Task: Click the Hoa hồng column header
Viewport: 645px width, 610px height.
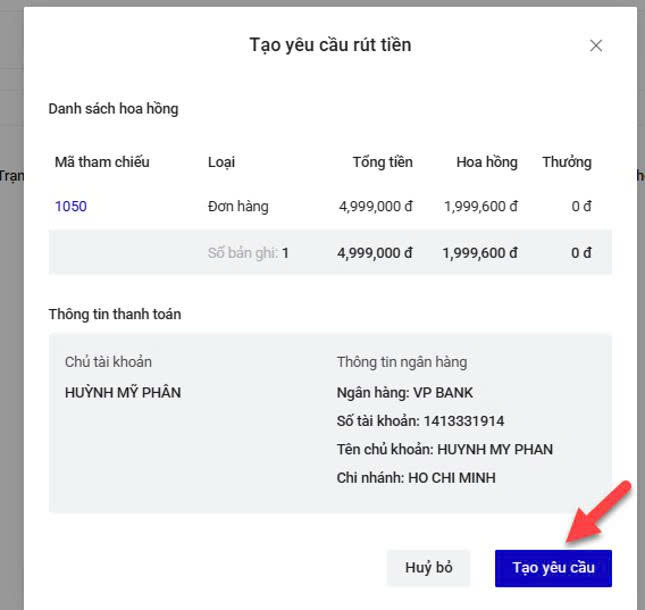Action: pos(487,162)
